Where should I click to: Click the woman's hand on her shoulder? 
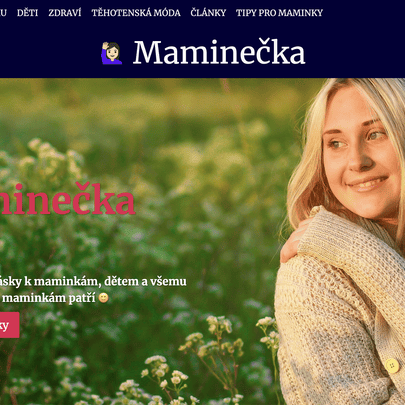[x=293, y=240]
